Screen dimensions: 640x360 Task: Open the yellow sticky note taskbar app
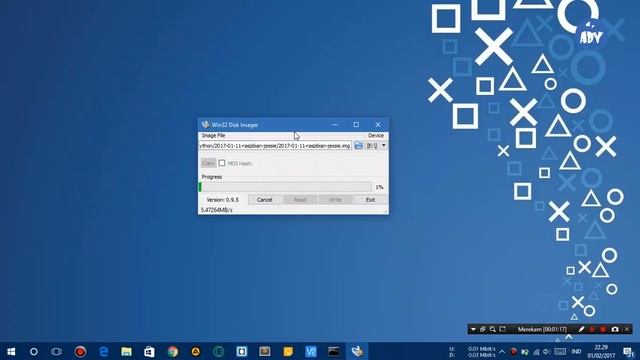pyautogui.click(x=288, y=351)
